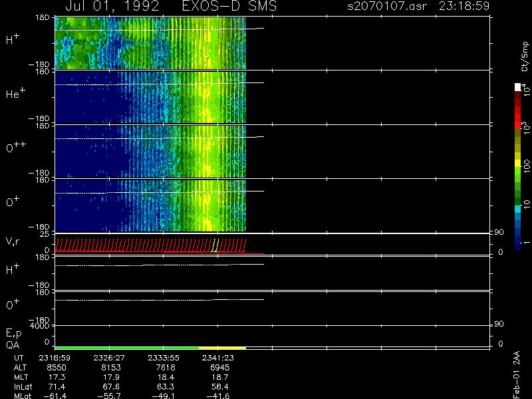Click the yellow band of the color bar
This screenshot has width=532, height=399.
click(518, 164)
